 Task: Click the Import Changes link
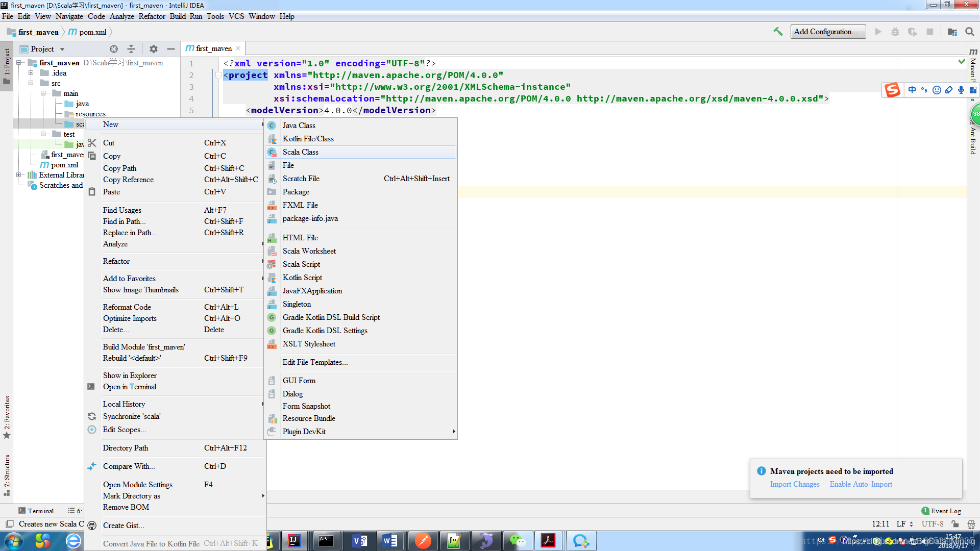click(x=794, y=484)
